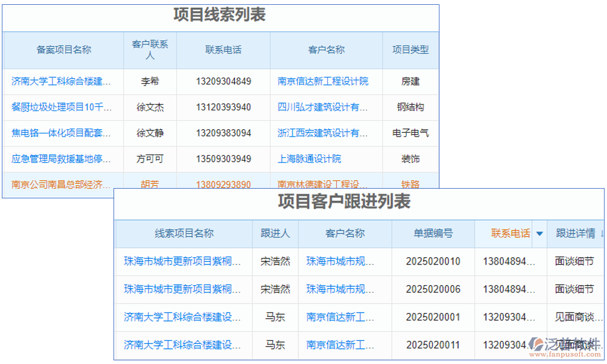Open the 南京信达新工程设计院 customer link

pyautogui.click(x=324, y=81)
